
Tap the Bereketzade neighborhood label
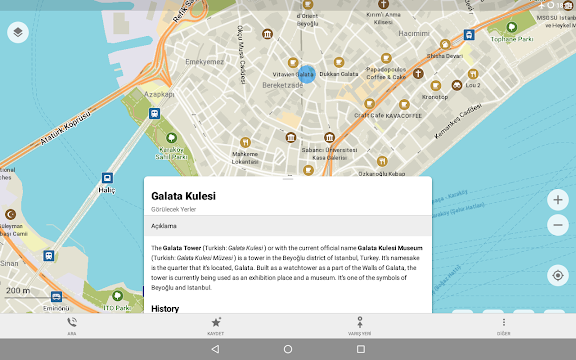[x=282, y=85]
